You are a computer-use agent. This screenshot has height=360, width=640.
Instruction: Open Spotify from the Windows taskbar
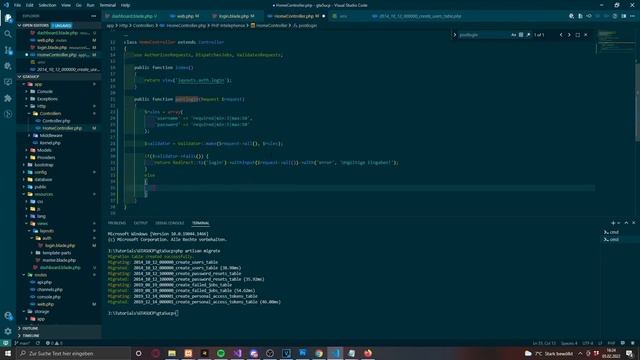(221, 353)
